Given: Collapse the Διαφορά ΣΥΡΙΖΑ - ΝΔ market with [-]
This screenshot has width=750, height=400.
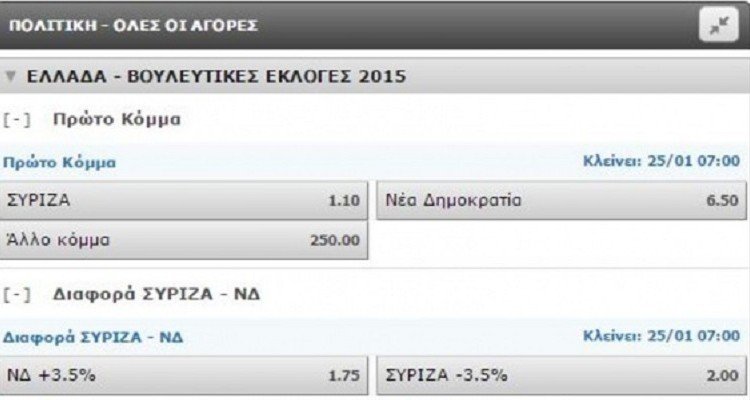Looking at the screenshot, I should click(x=17, y=294).
